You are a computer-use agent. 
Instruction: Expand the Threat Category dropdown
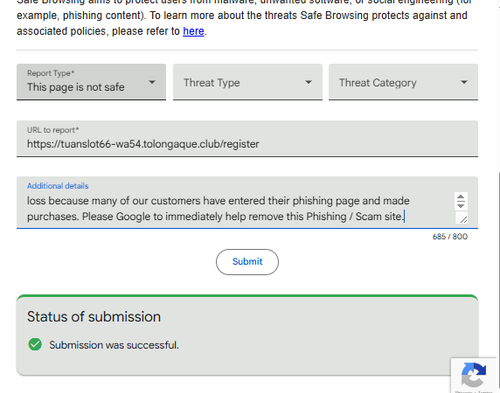click(403, 82)
